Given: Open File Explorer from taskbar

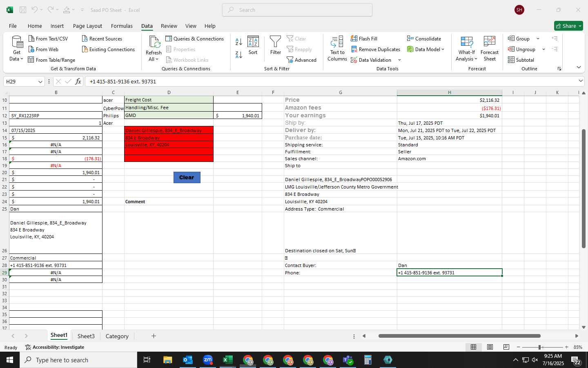Looking at the screenshot, I should (x=168, y=360).
